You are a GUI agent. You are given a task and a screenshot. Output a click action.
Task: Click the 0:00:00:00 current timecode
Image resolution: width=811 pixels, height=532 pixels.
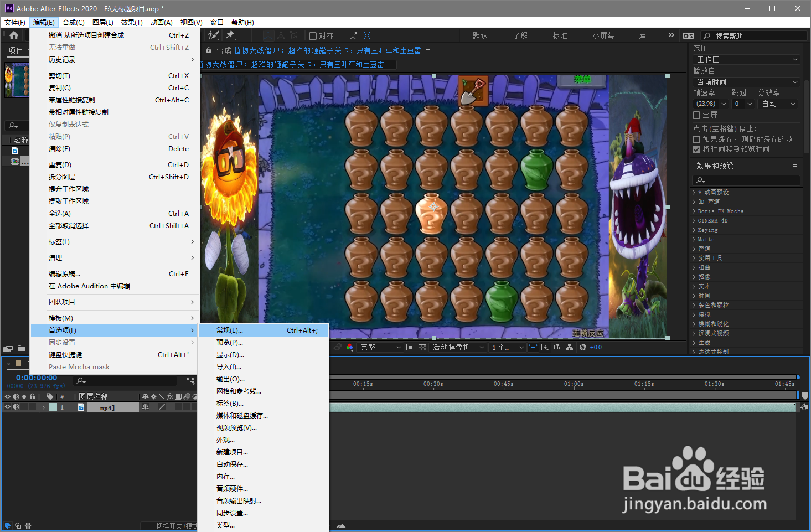point(37,378)
